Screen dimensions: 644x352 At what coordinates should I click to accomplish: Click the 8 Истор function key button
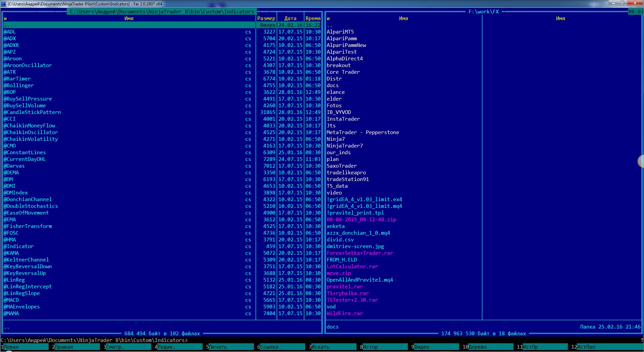pyautogui.click(x=384, y=347)
